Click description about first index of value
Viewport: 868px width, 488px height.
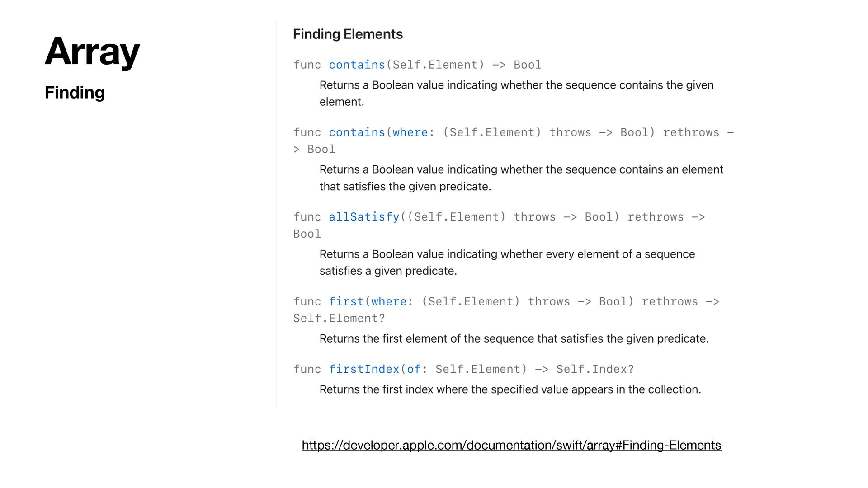(x=510, y=389)
